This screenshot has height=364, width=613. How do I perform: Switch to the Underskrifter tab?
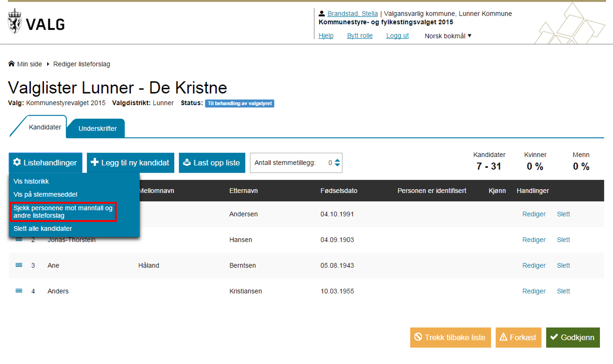point(97,128)
